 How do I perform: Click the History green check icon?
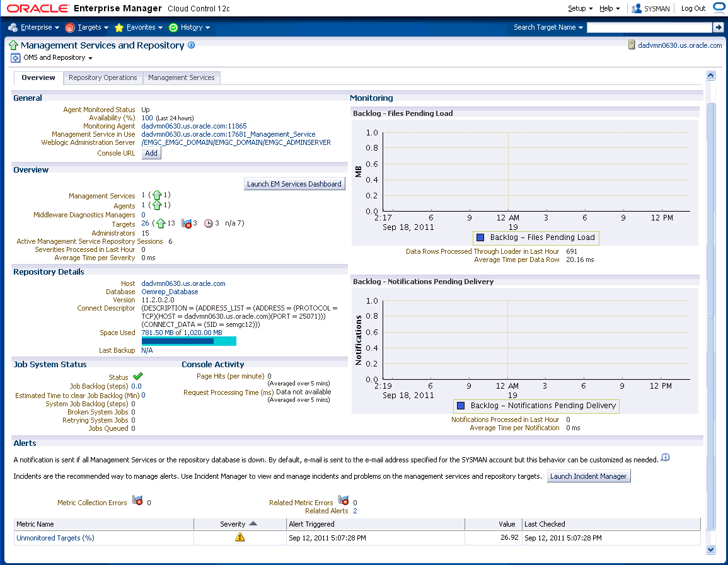173,28
